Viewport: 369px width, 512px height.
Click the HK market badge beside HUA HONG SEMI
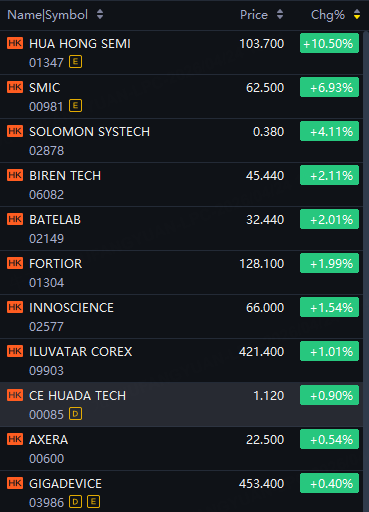[15, 43]
